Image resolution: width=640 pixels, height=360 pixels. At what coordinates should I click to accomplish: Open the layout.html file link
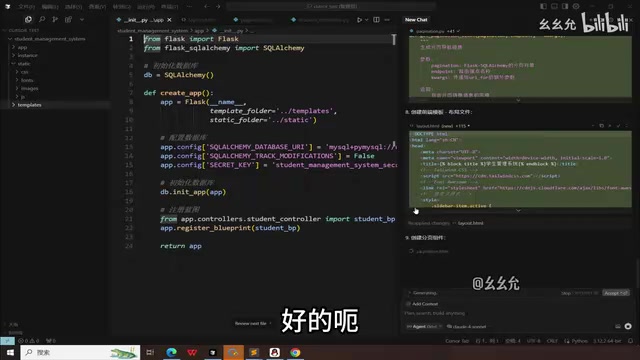coord(471,223)
